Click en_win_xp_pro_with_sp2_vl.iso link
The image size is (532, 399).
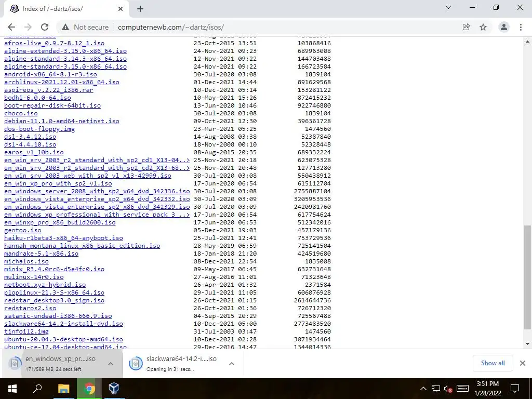(58, 183)
